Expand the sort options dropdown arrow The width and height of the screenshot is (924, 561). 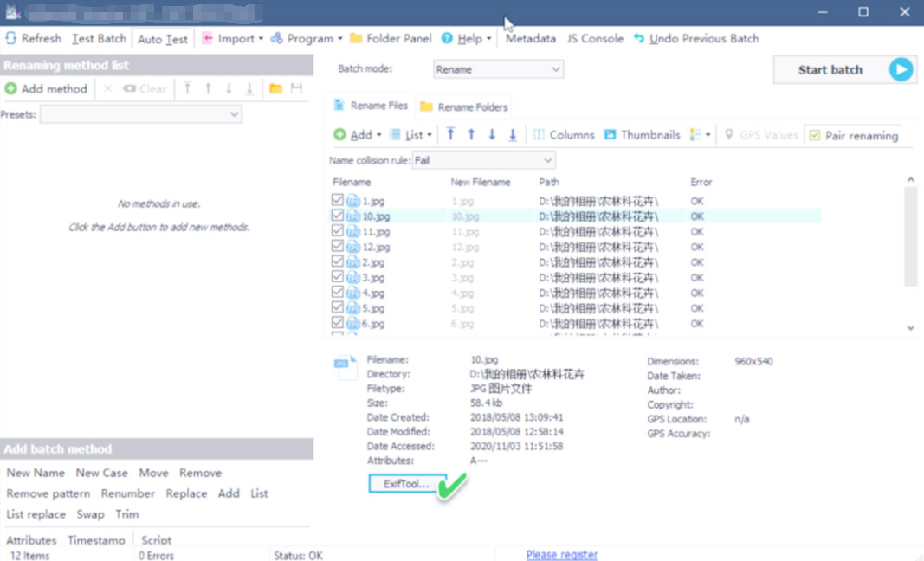coord(708,135)
